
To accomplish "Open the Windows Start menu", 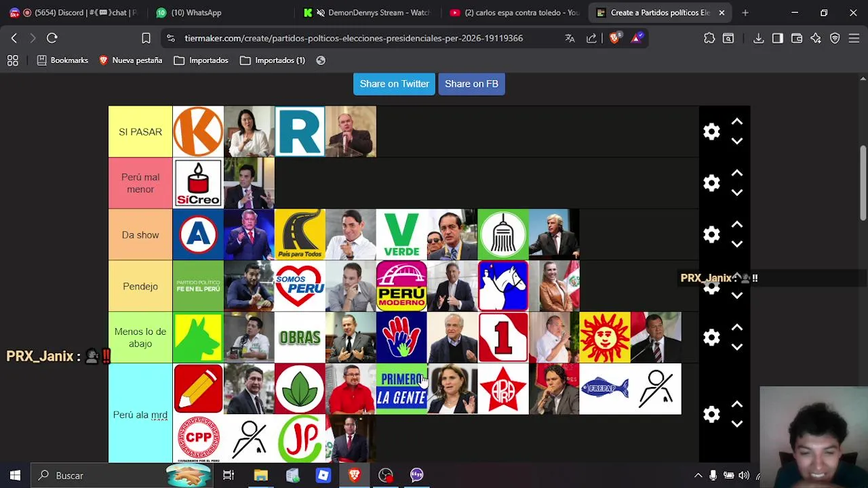I will pos(15,475).
